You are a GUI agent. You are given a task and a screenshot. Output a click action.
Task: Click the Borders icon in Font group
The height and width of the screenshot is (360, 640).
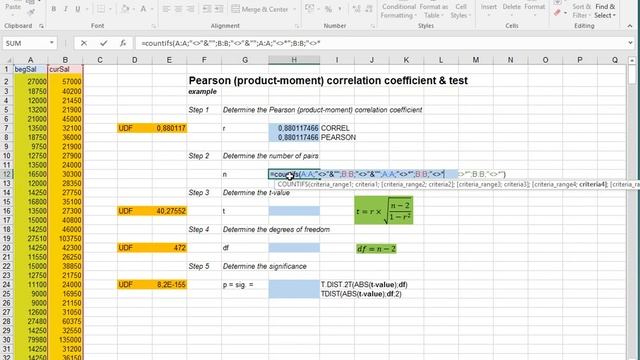pos(101,9)
